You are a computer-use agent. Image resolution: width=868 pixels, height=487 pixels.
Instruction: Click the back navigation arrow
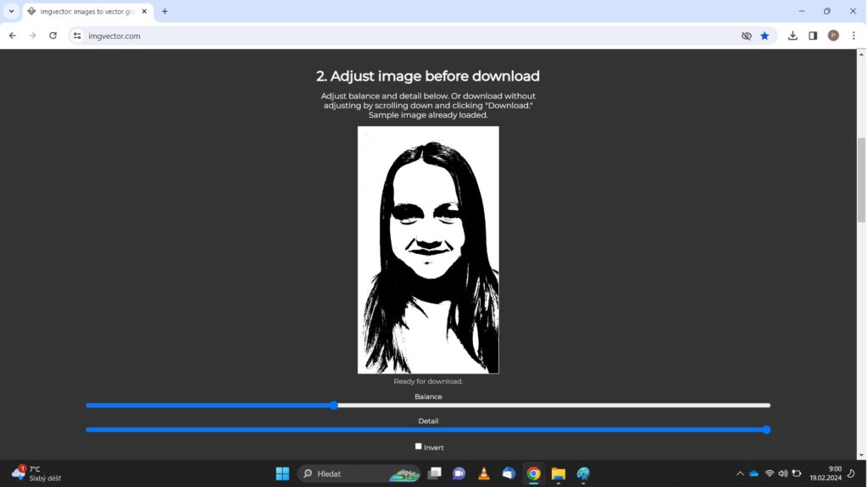pyautogui.click(x=13, y=36)
